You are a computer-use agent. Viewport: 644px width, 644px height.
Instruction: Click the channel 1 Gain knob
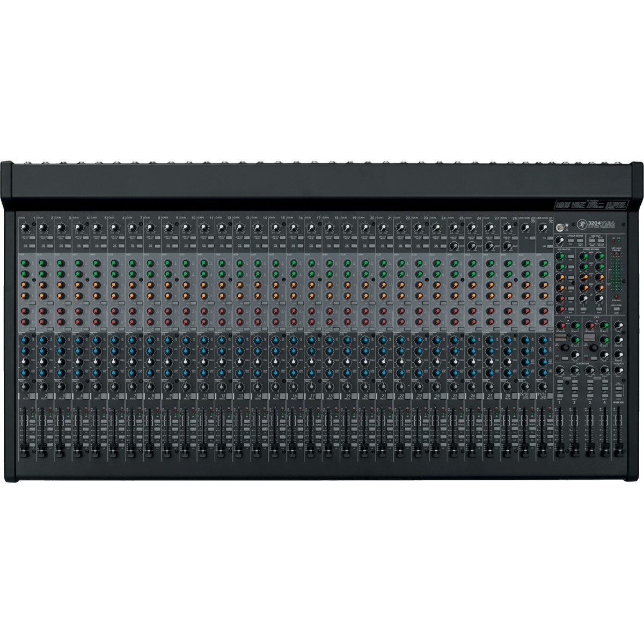coord(25,229)
